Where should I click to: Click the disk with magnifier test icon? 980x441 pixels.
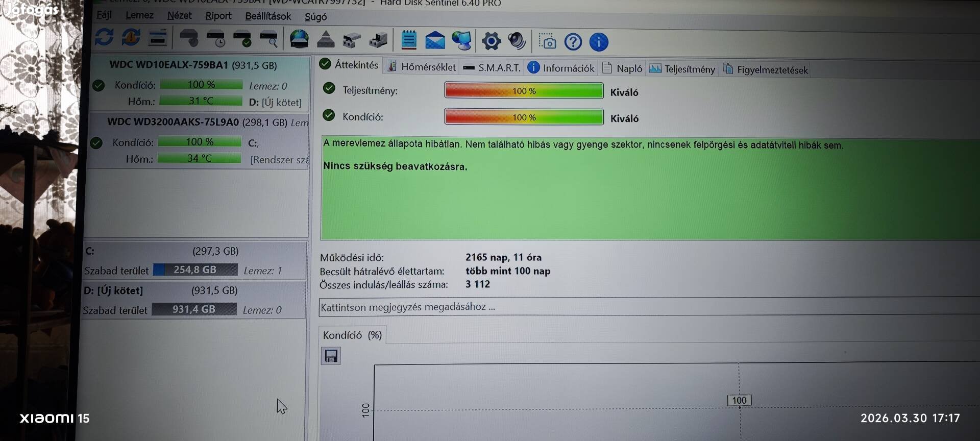268,39
